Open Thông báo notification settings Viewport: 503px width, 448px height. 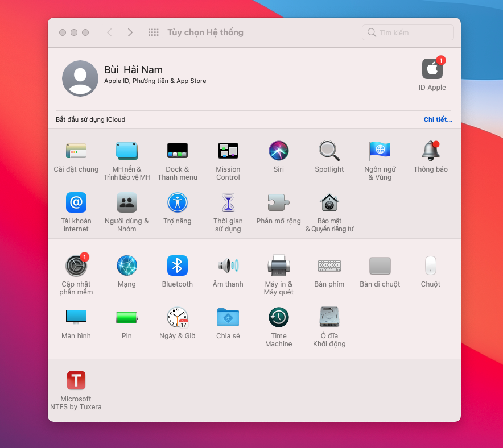click(x=431, y=151)
